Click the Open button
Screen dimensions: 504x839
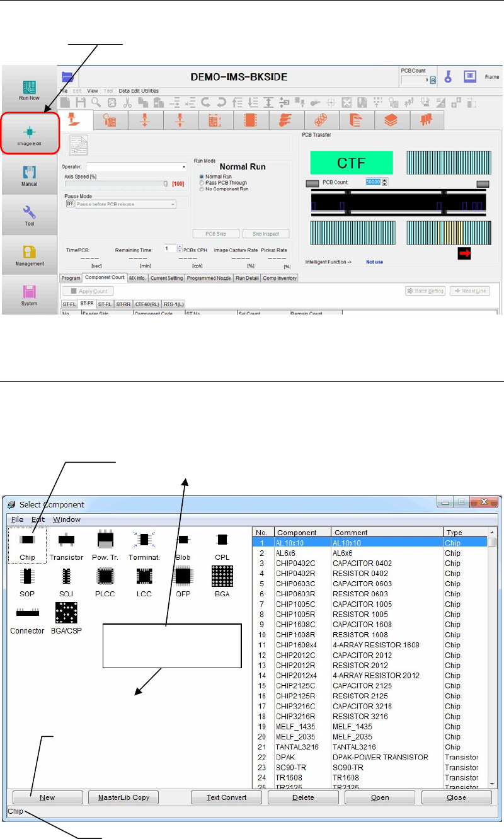pos(380,797)
